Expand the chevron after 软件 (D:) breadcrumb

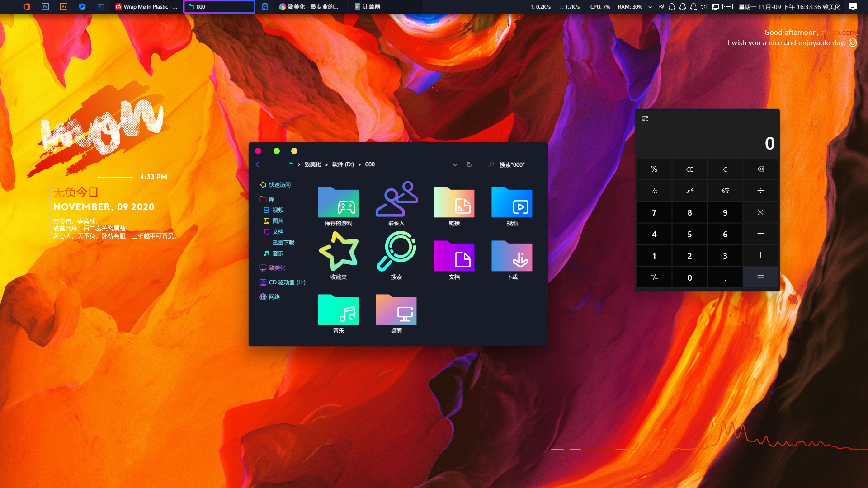359,164
